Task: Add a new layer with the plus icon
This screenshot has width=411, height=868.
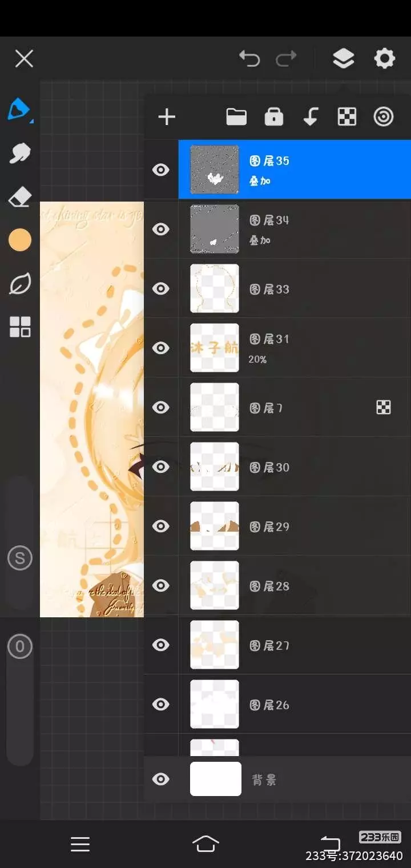Action: coord(167,117)
